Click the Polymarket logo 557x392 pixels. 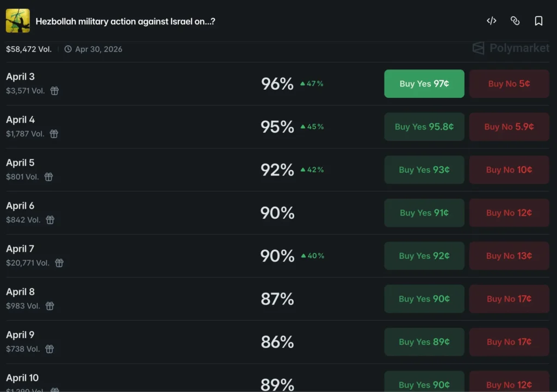tap(511, 48)
